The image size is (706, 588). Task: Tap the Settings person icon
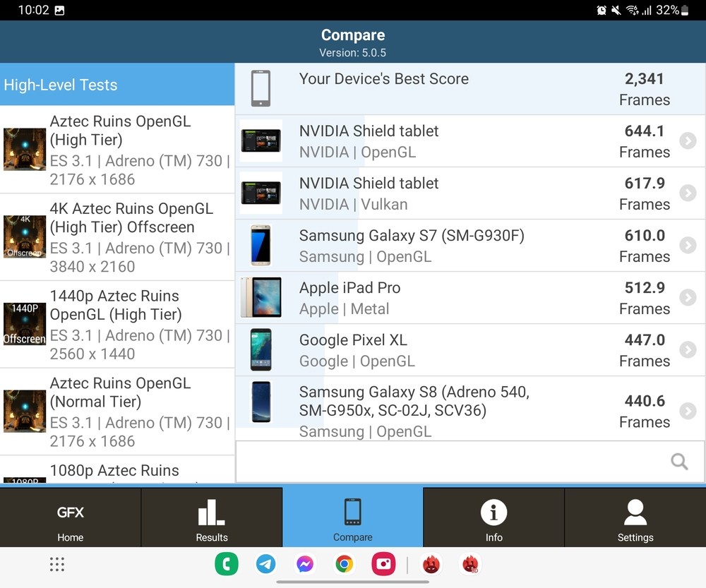tap(635, 512)
